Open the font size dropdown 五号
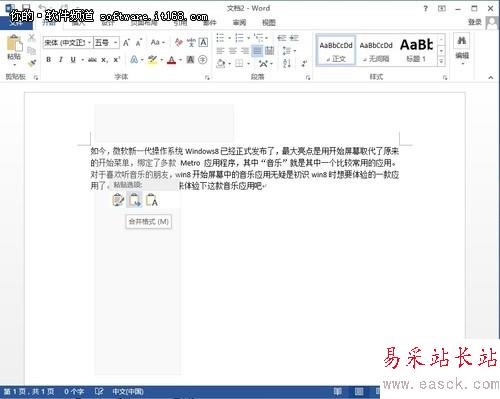Viewport: 500px width, 399px height. tap(115, 43)
